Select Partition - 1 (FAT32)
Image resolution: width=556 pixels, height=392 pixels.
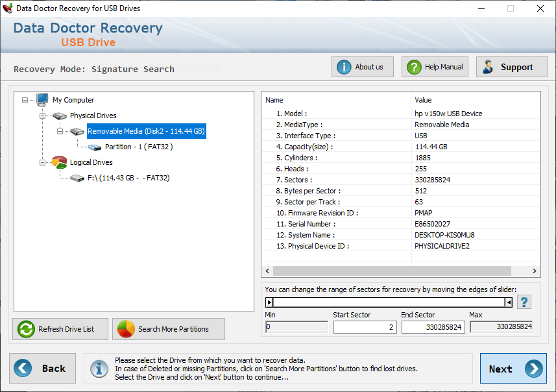click(x=139, y=147)
